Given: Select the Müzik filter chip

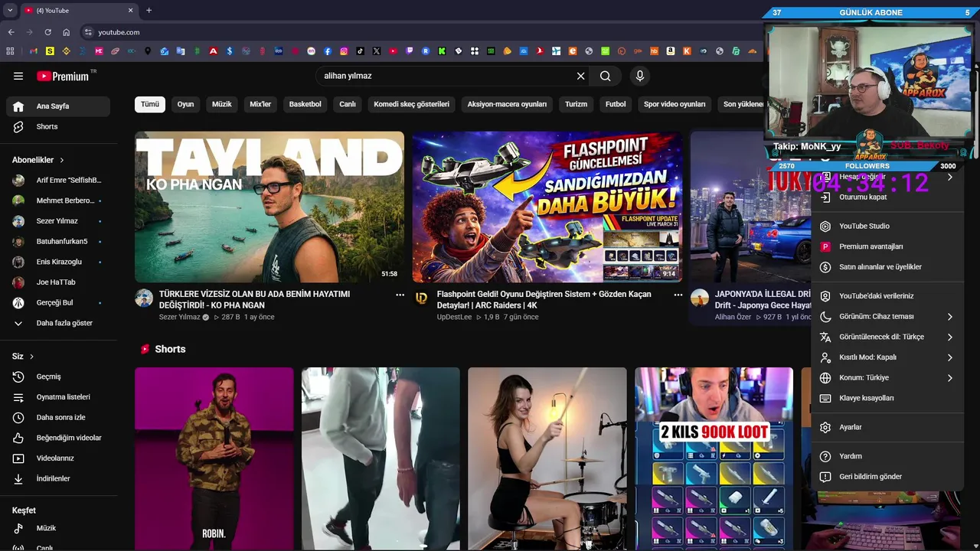Looking at the screenshot, I should click(x=222, y=104).
